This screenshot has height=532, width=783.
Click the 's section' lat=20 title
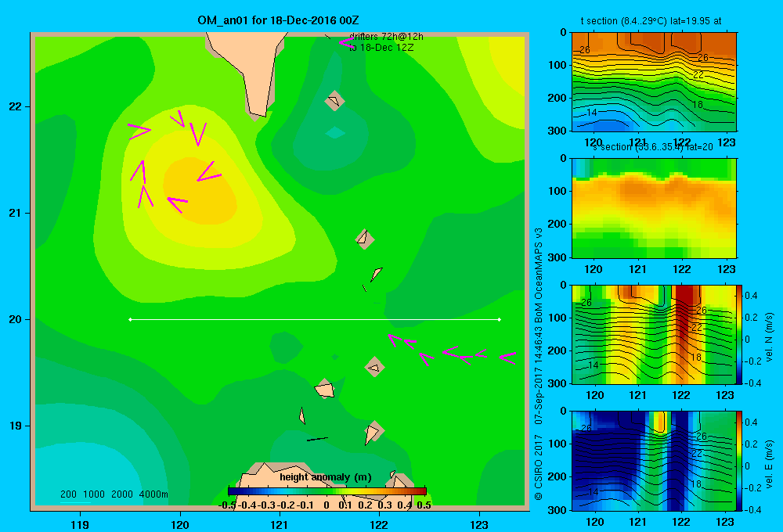click(653, 147)
